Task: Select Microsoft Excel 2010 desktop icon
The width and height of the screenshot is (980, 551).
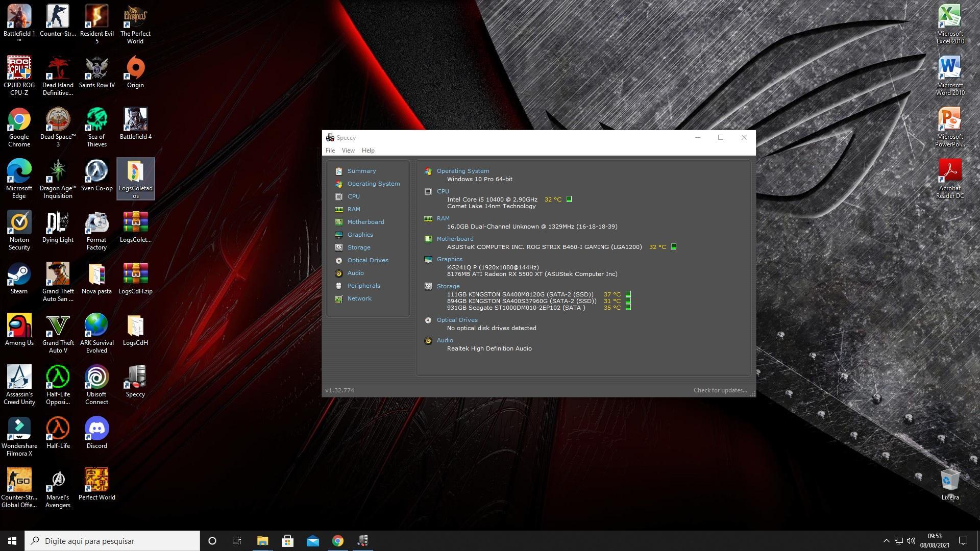Action: pyautogui.click(x=950, y=23)
